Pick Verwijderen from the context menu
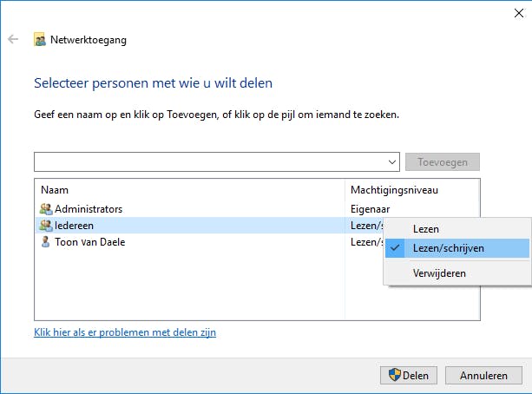Image resolution: width=532 pixels, height=394 pixels. click(439, 273)
